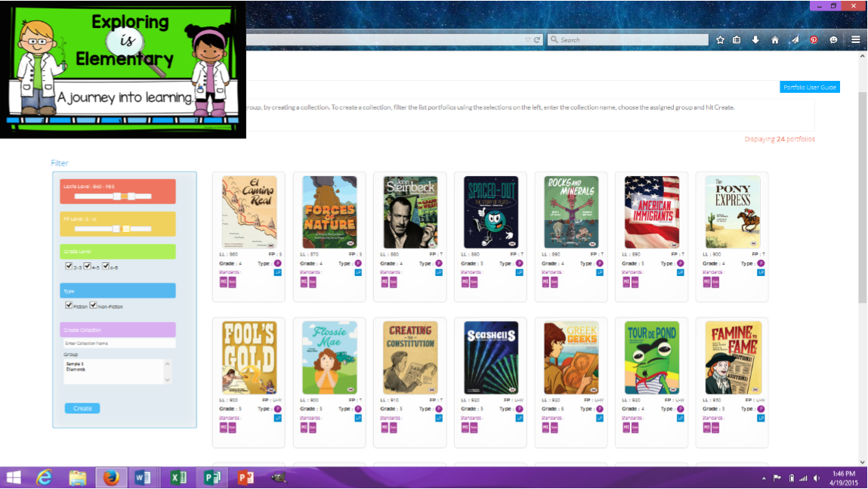This screenshot has height=489, width=868.
Task: Click the Group list up arrow
Action: coord(168,364)
